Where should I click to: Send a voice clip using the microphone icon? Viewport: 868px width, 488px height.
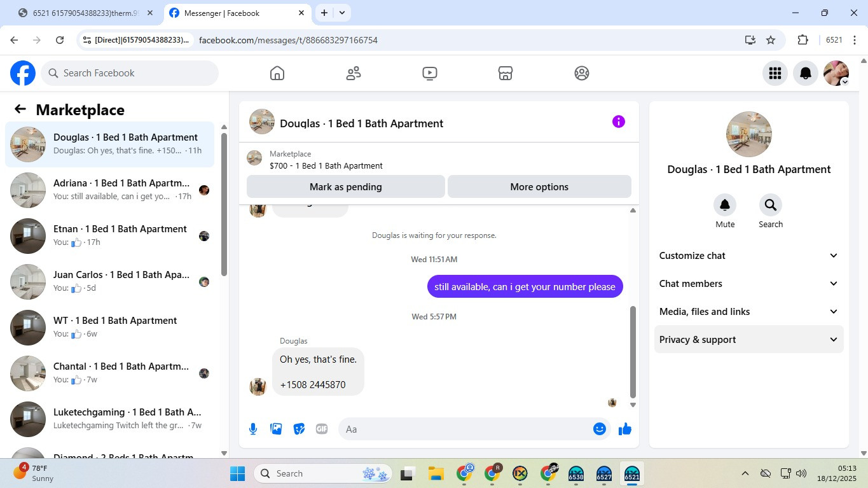253,429
